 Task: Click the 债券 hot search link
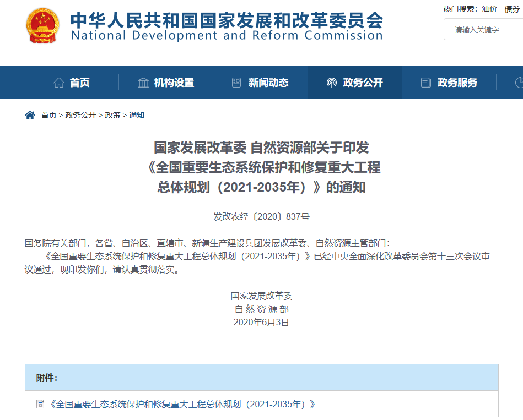pyautogui.click(x=512, y=9)
